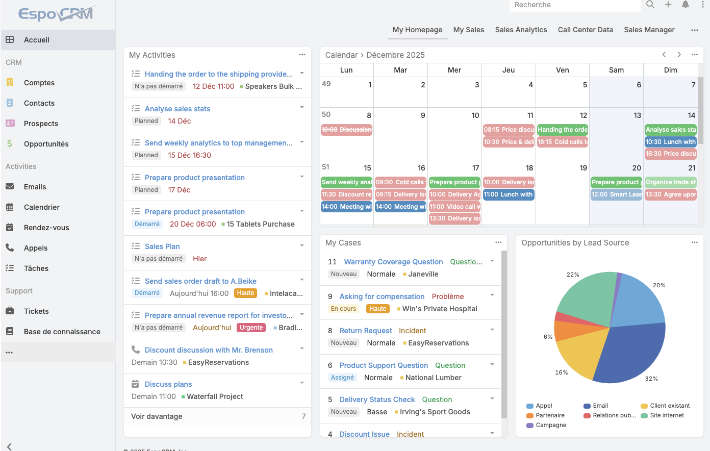Open Calendar panel title link

tap(341, 55)
